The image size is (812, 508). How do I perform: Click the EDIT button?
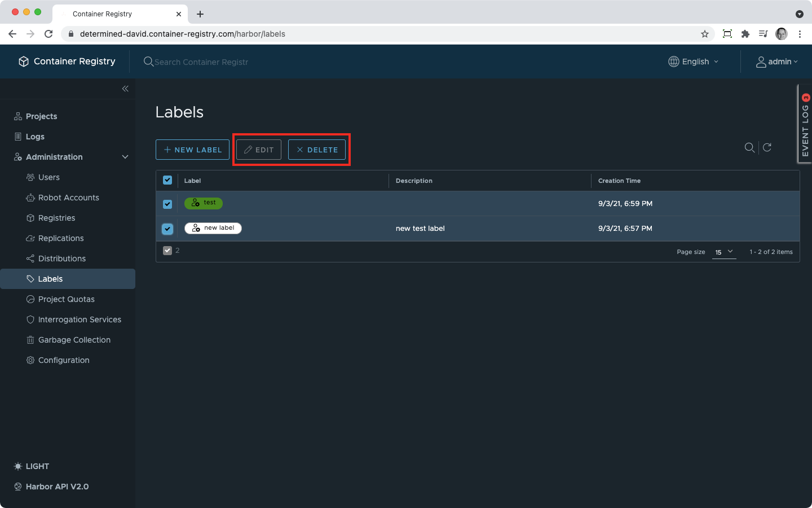pos(259,150)
